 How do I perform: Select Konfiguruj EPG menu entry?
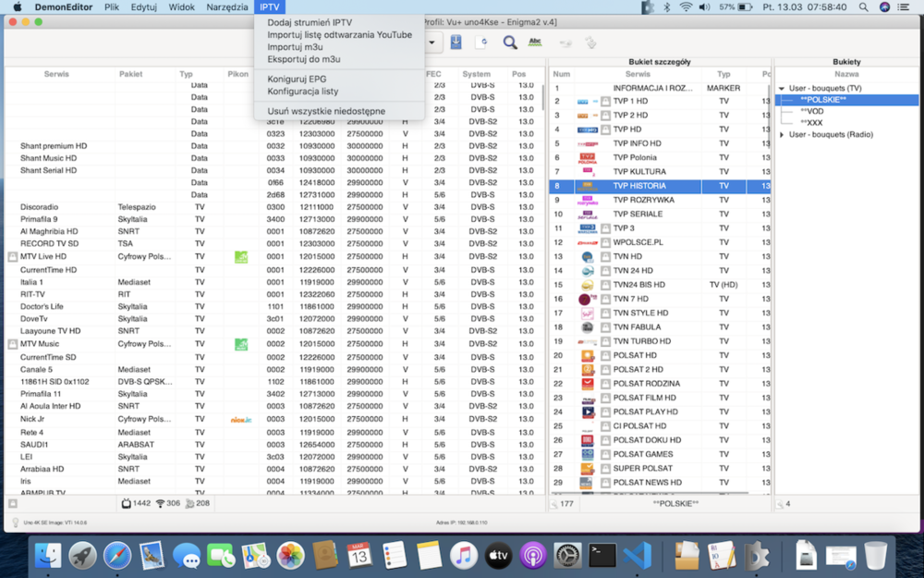(297, 79)
